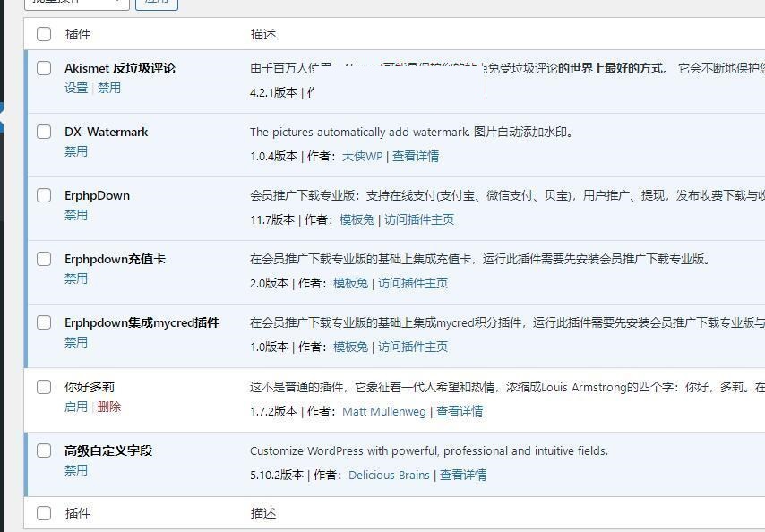Check the Erphpdown充值卡 plugin checkbox

click(44, 259)
